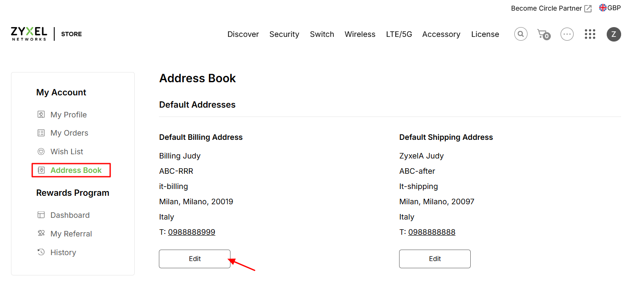Viewport: 644px width, 289px height.
Task: Open the Z user avatar menu
Action: click(x=613, y=34)
